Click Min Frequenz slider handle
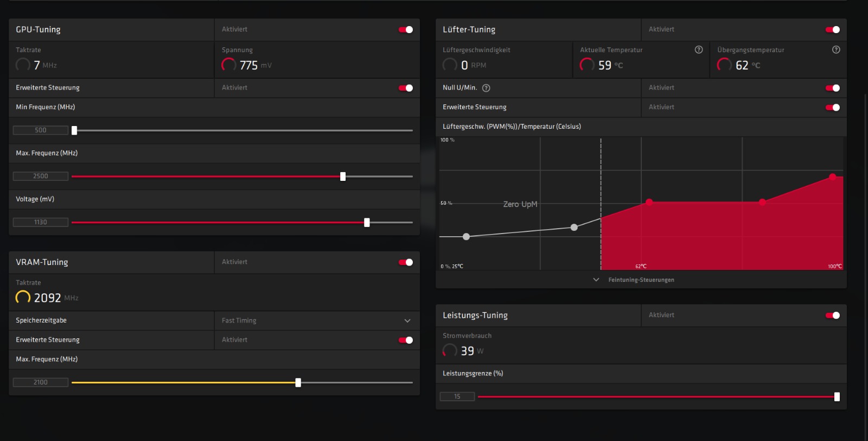Viewport: 868px width, 441px height. 74,130
